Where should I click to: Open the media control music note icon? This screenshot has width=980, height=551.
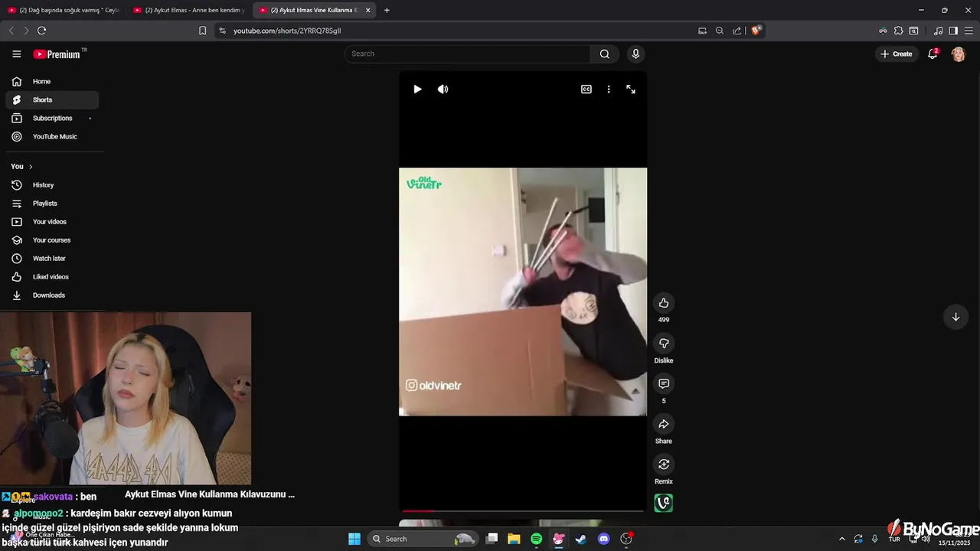939,31
